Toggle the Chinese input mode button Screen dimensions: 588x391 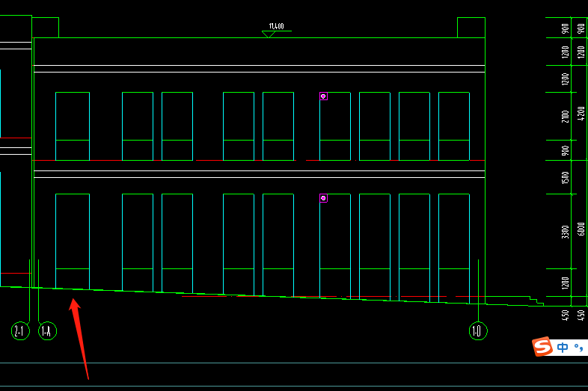(x=563, y=348)
